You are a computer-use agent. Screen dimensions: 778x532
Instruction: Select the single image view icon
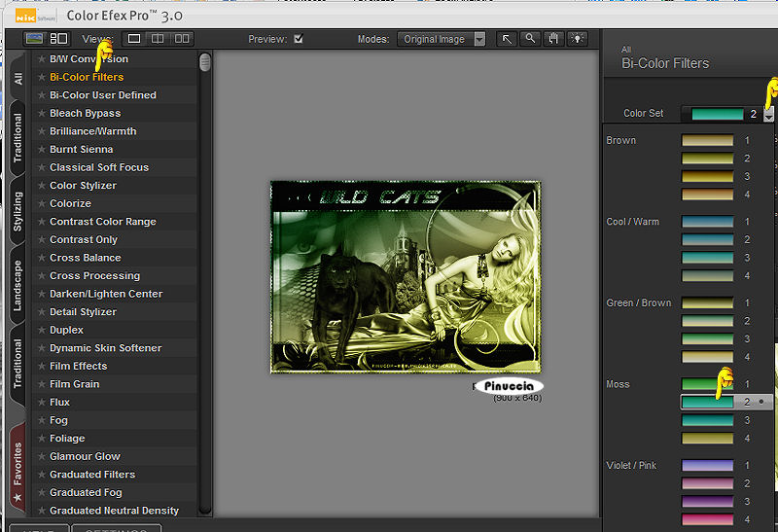[134, 39]
